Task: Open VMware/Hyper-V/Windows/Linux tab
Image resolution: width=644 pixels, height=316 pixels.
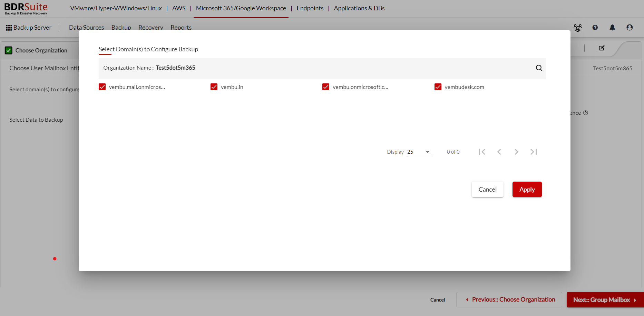Action: 116,8
